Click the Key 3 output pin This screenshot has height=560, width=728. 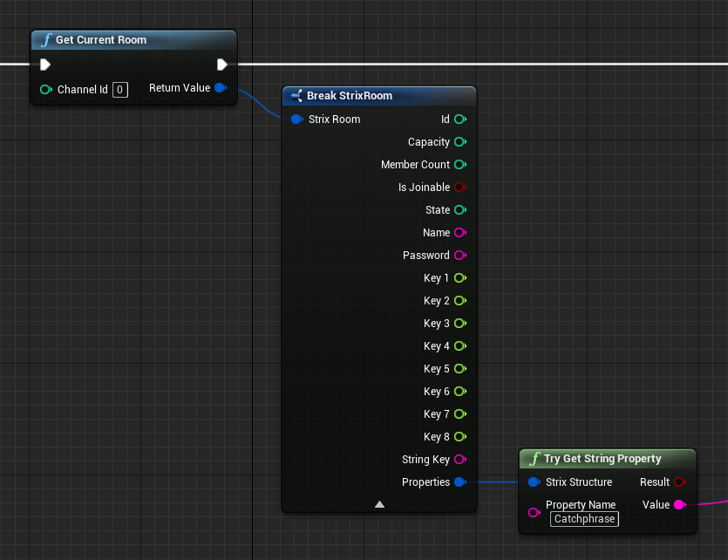(460, 324)
